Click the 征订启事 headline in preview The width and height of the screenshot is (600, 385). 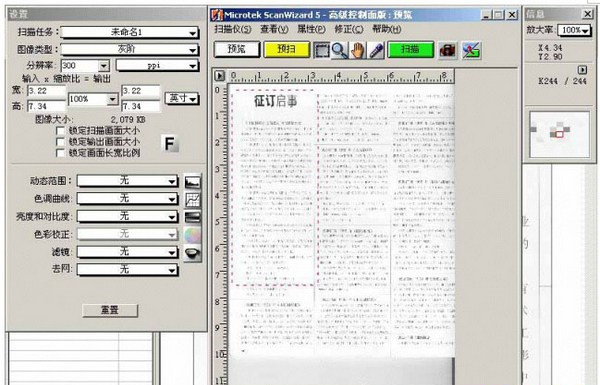pos(275,101)
